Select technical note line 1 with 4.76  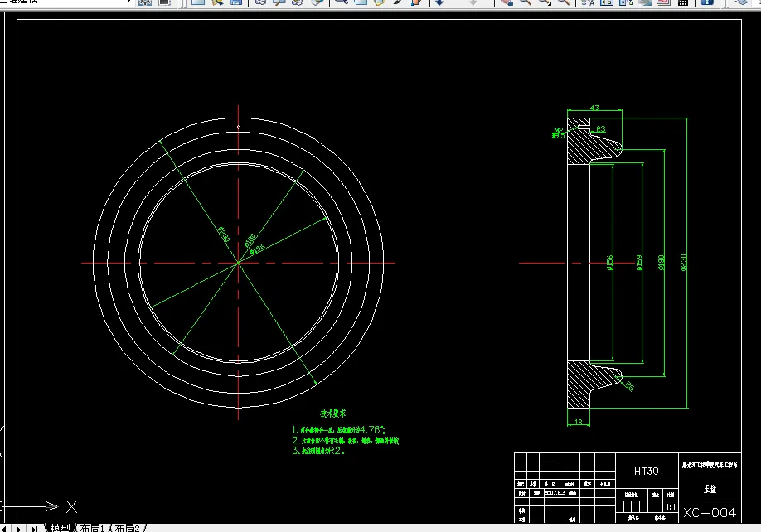(339, 430)
